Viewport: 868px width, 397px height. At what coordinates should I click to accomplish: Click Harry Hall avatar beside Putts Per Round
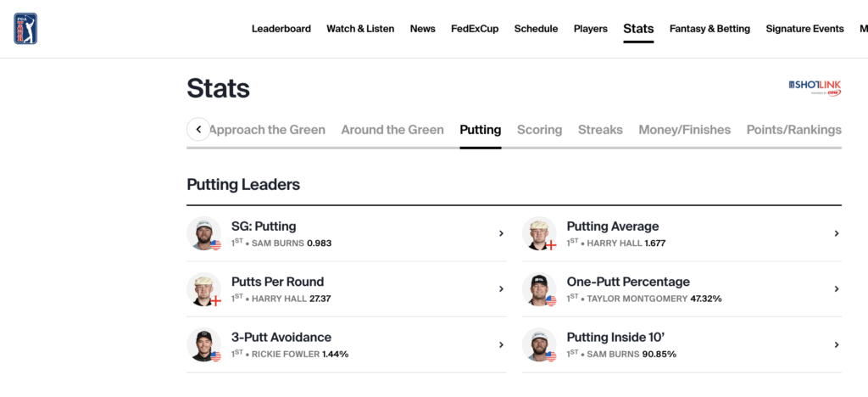(x=203, y=289)
